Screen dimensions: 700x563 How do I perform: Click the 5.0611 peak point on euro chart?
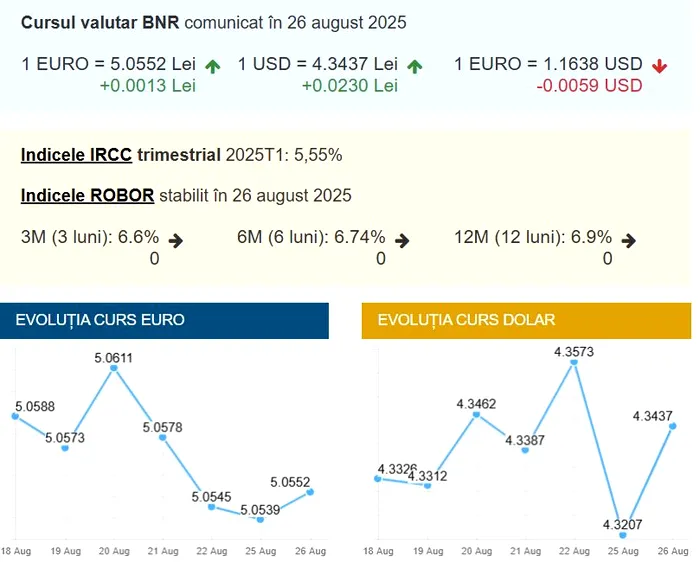(x=114, y=368)
